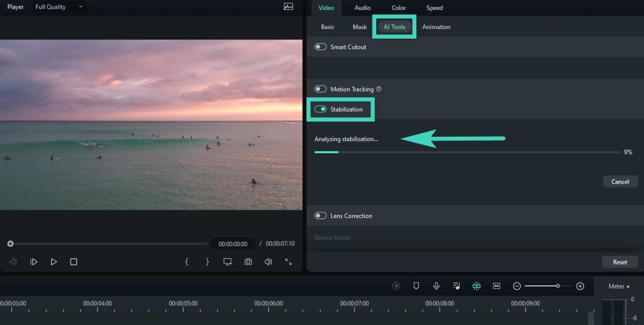644x325 pixels.
Task: Click the play-frame-forward button
Action: (34, 262)
